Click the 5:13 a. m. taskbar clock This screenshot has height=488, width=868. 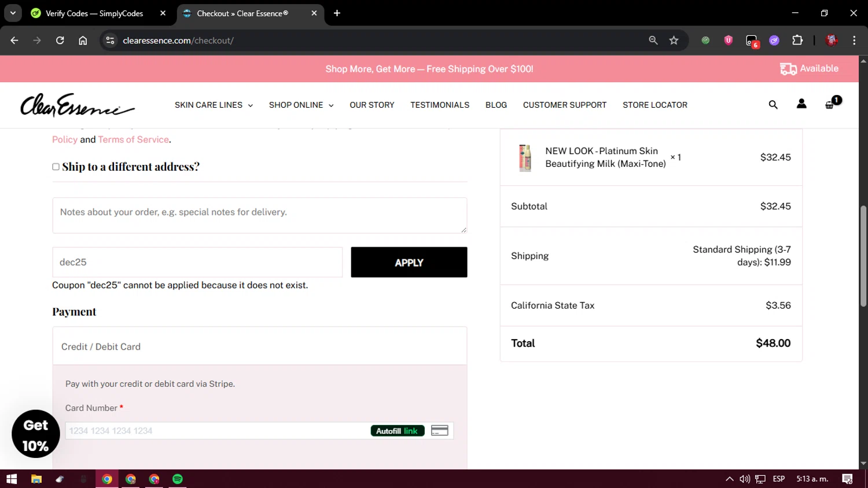[x=812, y=479]
